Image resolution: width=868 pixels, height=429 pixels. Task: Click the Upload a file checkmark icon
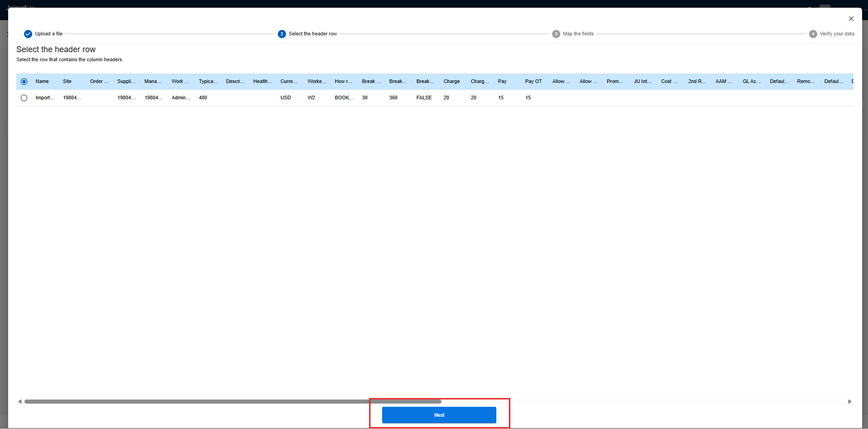(x=28, y=34)
